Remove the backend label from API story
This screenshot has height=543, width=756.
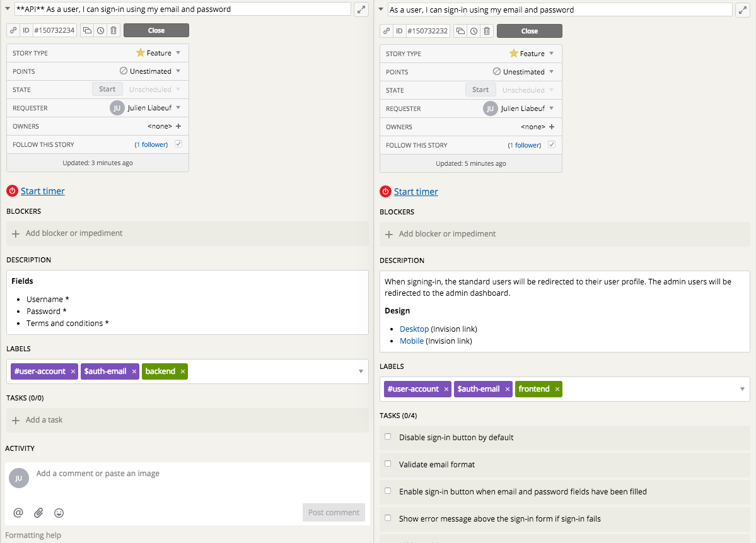(183, 371)
